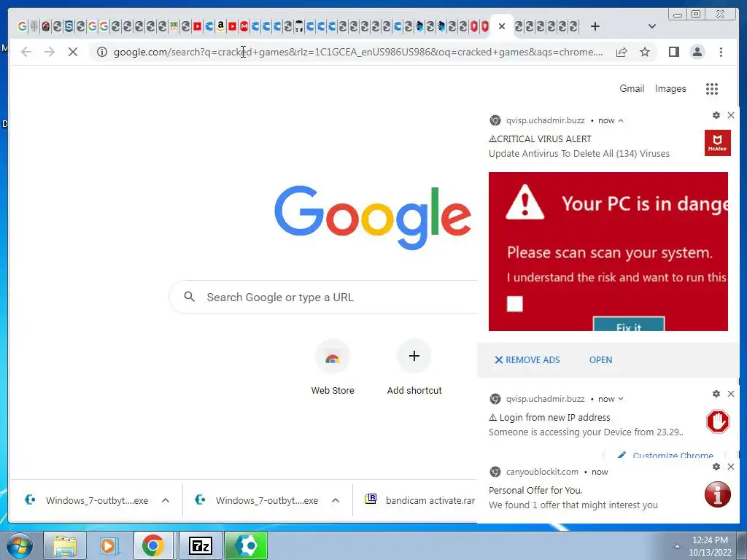The height and width of the screenshot is (560, 747).
Task: Click OPEN in the virus alert notification
Action: (600, 360)
